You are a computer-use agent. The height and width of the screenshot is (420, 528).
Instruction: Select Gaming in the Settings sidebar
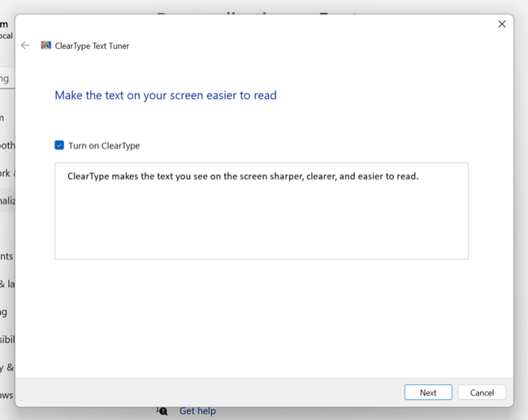(x=5, y=311)
